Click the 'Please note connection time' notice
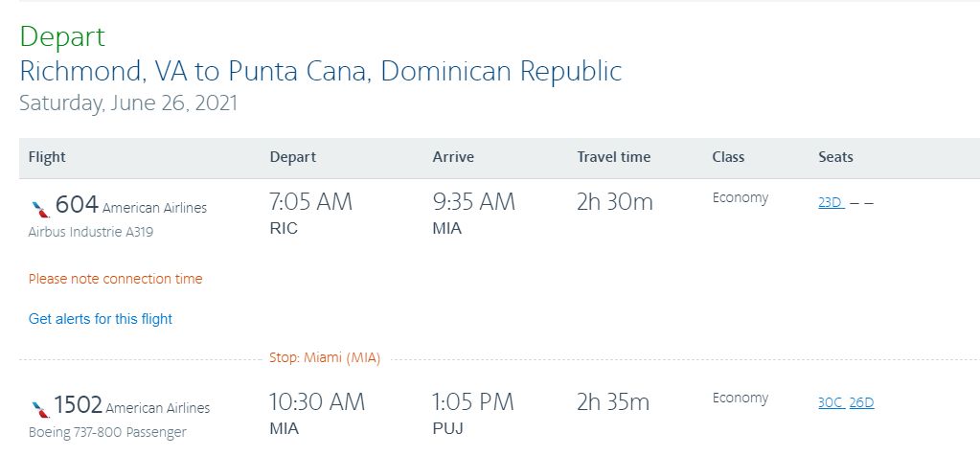The width and height of the screenshot is (980, 456). [x=115, y=279]
